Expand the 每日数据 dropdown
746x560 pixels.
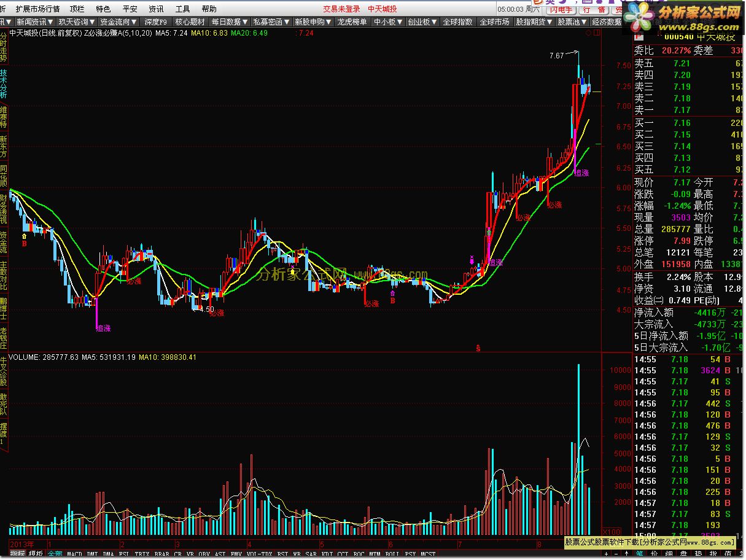pyautogui.click(x=230, y=22)
